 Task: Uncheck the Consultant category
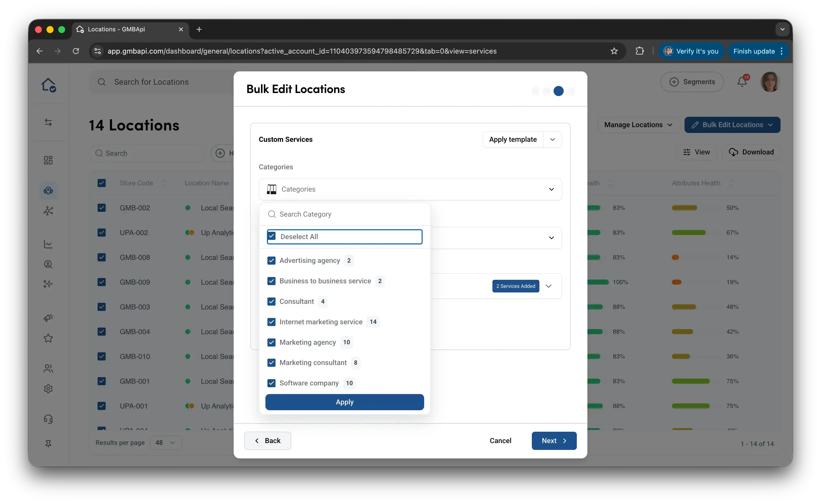click(271, 301)
